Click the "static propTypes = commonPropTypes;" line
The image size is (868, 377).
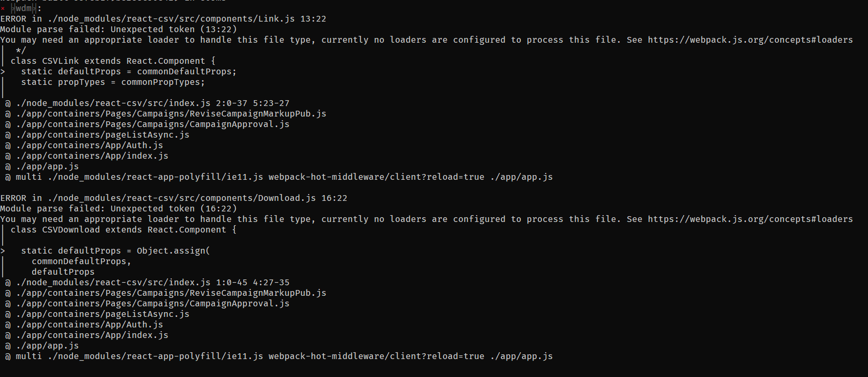(x=113, y=82)
